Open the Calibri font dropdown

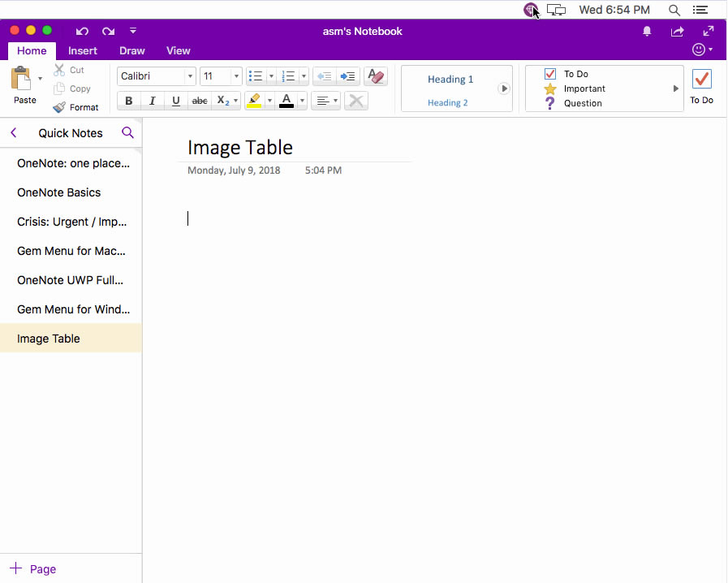click(189, 76)
